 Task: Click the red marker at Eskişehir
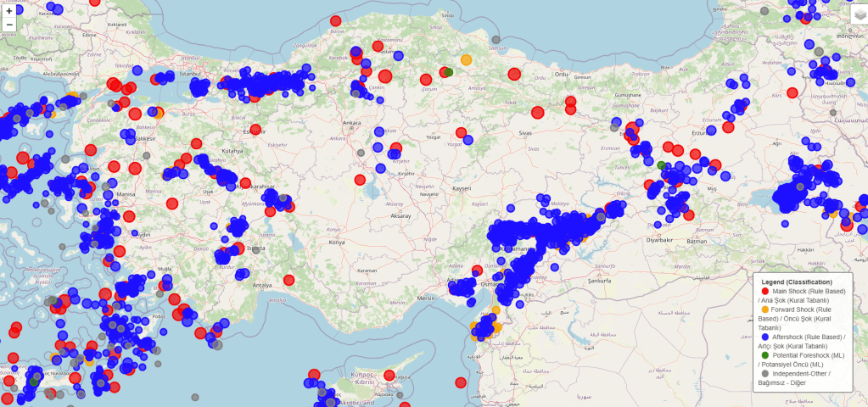(255, 130)
